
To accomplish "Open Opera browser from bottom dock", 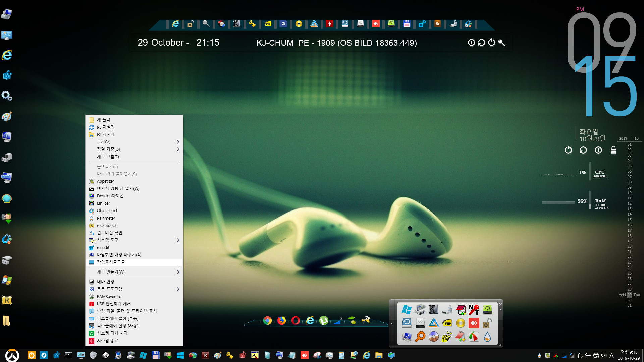I will coord(296,321).
